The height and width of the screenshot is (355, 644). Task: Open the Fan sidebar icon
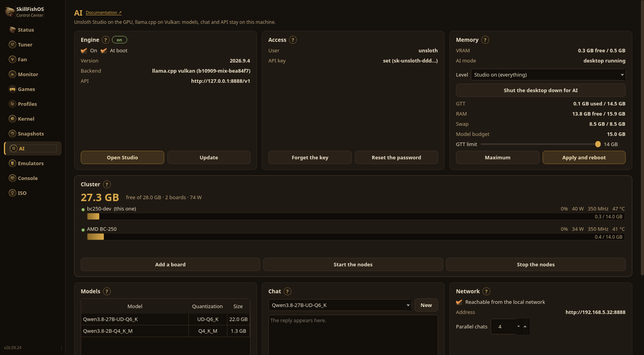12,59
